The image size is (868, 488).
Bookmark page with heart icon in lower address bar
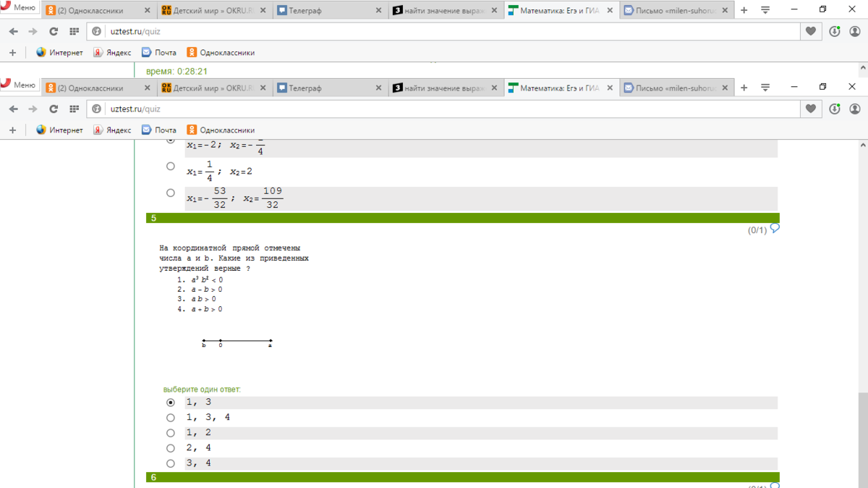coord(811,109)
